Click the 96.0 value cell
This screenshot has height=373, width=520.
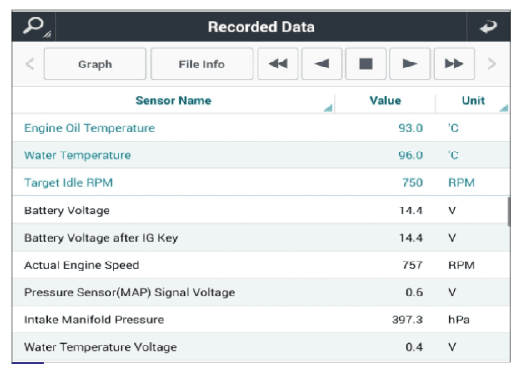point(410,155)
